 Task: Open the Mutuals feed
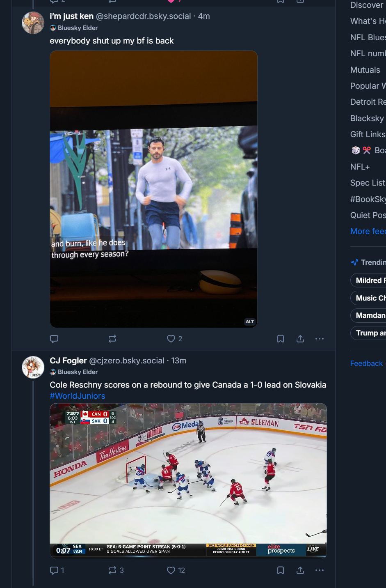[365, 70]
